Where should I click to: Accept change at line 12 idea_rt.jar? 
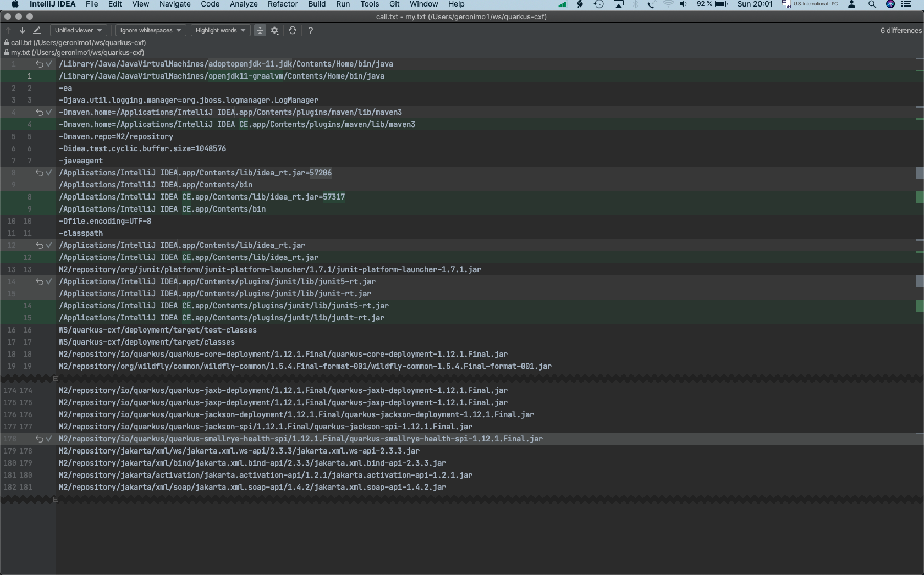tap(49, 245)
